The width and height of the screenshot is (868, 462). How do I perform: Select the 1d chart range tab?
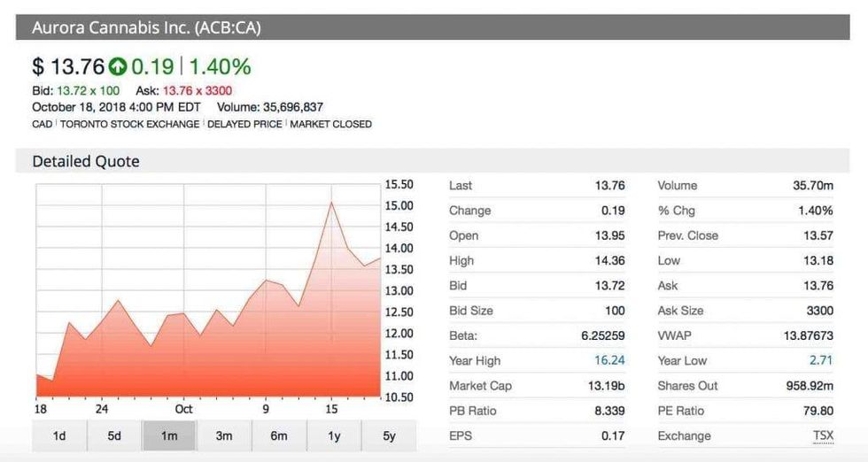pyautogui.click(x=59, y=435)
